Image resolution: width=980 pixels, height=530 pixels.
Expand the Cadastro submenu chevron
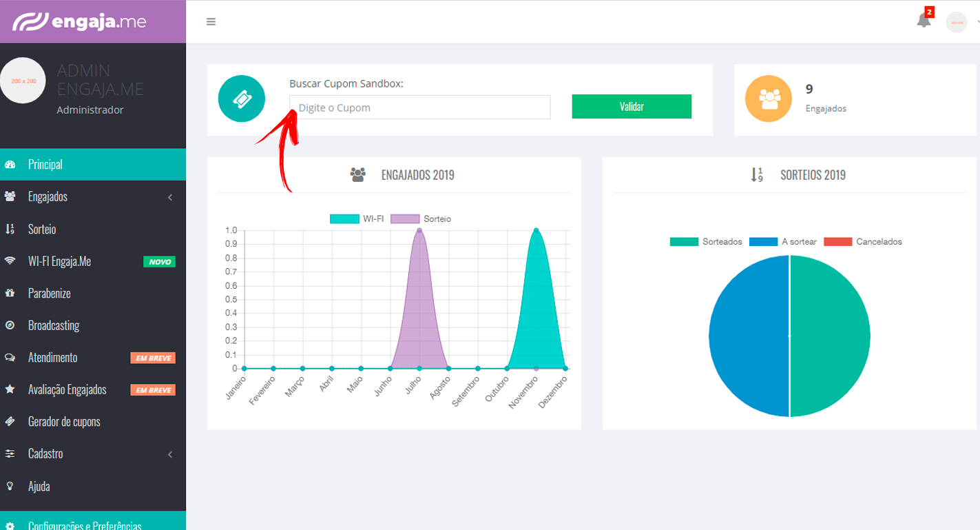(170, 454)
